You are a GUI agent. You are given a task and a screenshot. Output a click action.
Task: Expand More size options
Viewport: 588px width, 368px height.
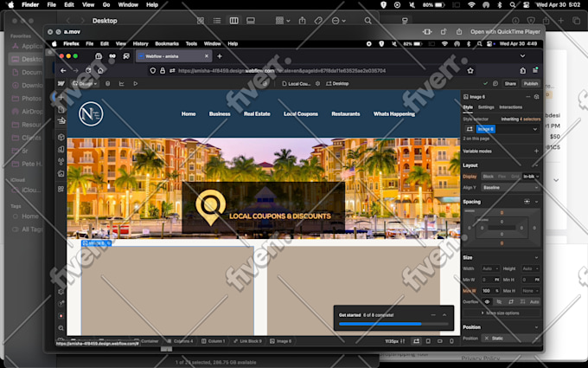click(x=502, y=313)
